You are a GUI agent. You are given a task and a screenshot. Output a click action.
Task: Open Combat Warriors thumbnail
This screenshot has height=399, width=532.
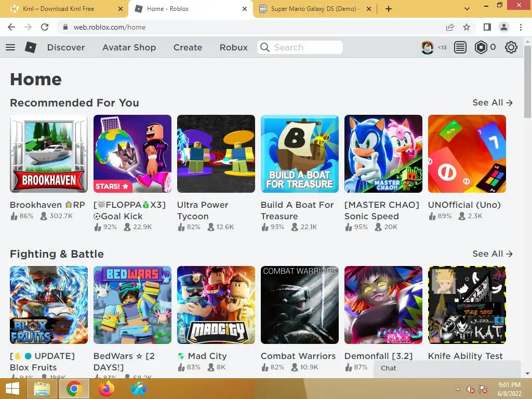(300, 305)
